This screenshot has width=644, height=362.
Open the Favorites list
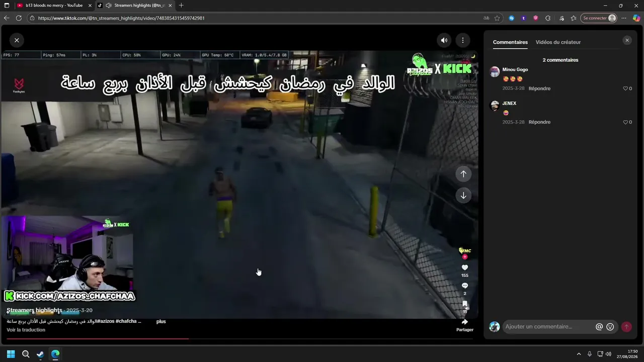coord(574,18)
